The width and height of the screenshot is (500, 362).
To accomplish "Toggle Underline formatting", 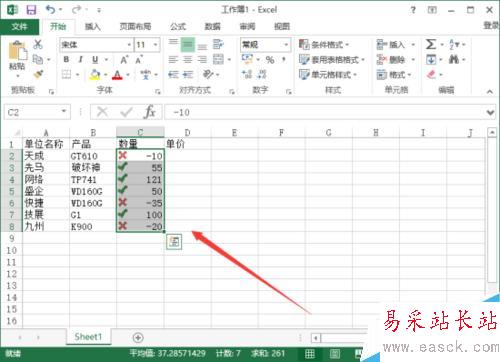I will point(95,60).
